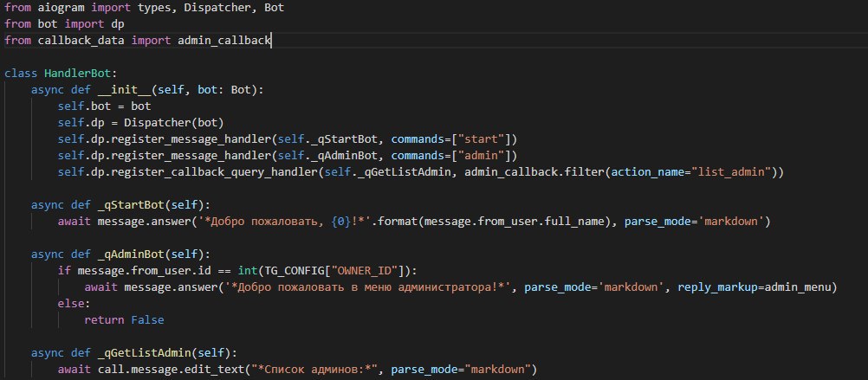Viewport: 868px width, 380px height.
Task: Click the 'return False' statement
Action: pos(125,320)
